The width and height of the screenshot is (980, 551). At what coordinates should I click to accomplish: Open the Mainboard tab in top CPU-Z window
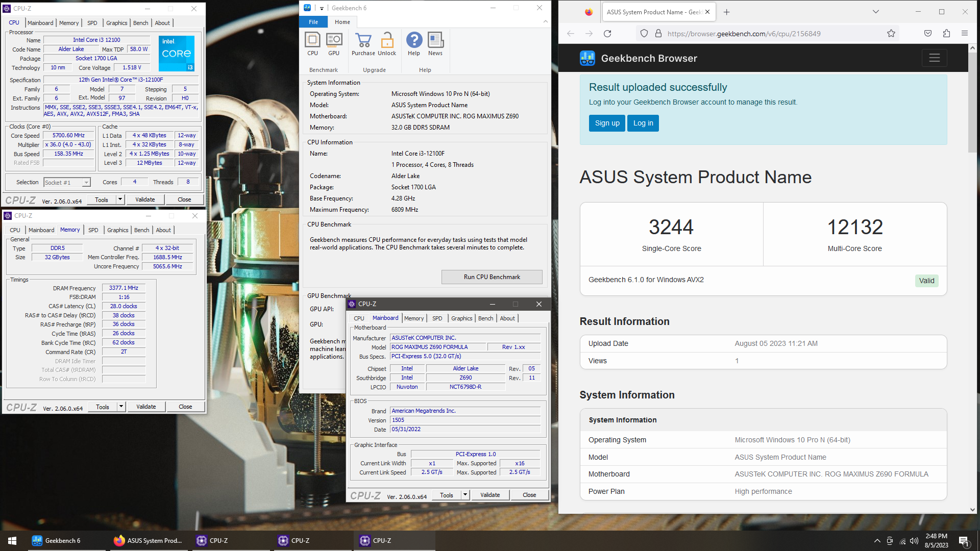pos(40,23)
